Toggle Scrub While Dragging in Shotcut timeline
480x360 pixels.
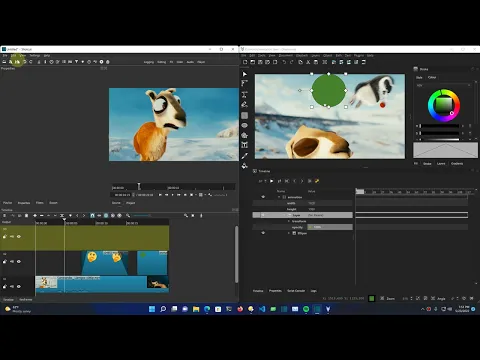pyautogui.click(x=99, y=216)
